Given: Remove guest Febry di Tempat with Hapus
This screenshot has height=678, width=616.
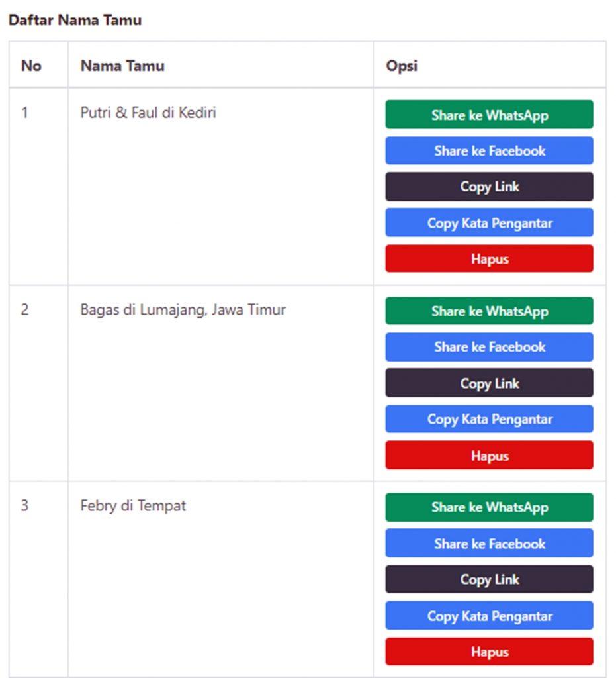Looking at the screenshot, I should (489, 652).
